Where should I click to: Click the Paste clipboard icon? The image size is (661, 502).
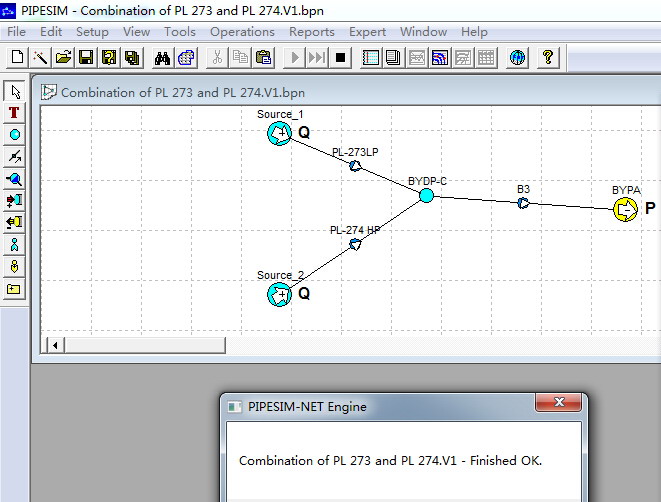point(263,57)
